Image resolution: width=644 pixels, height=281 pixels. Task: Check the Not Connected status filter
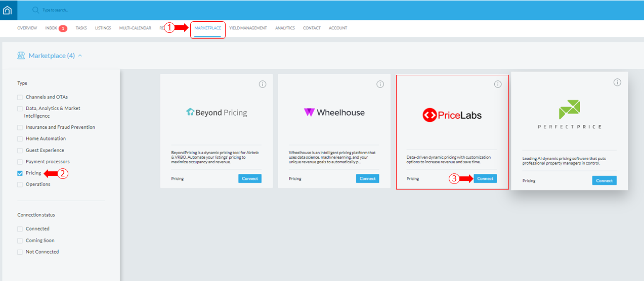tap(20, 252)
